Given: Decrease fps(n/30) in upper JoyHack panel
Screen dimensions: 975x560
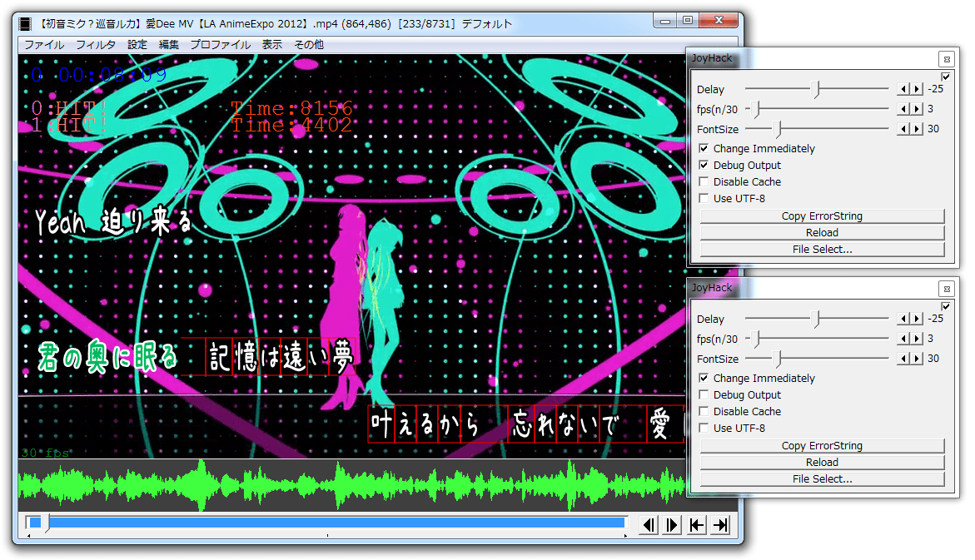Looking at the screenshot, I should tap(903, 109).
